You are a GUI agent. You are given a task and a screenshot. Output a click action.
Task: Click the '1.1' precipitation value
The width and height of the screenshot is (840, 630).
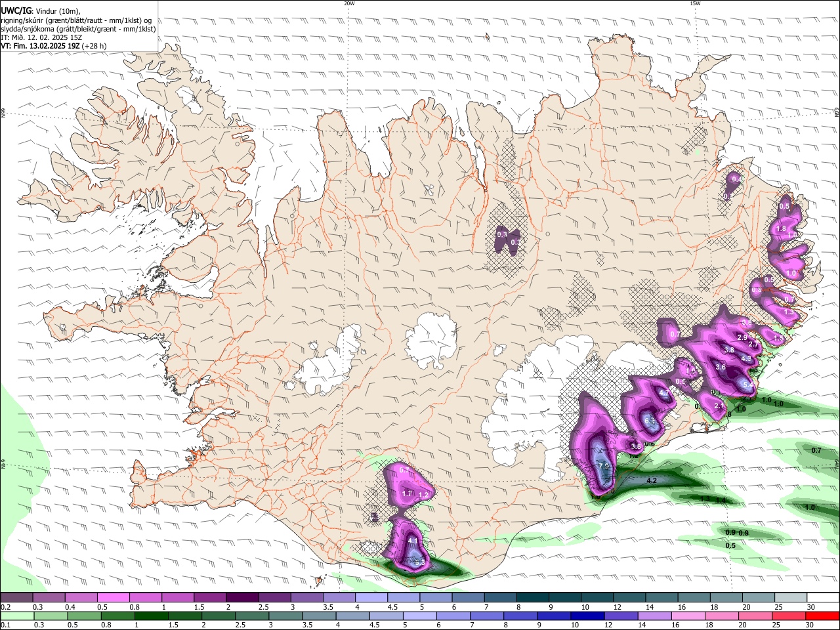(x=406, y=493)
